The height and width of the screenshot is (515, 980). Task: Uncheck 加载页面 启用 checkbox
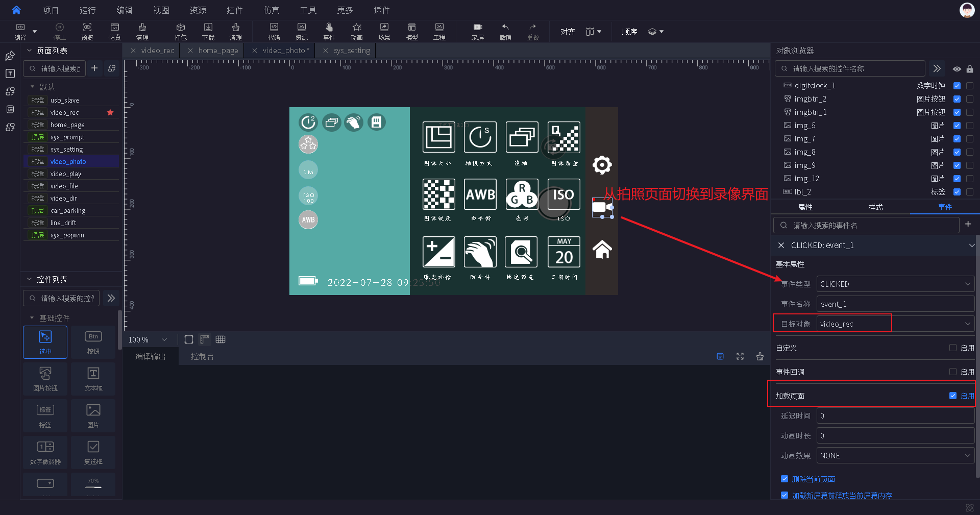click(952, 396)
